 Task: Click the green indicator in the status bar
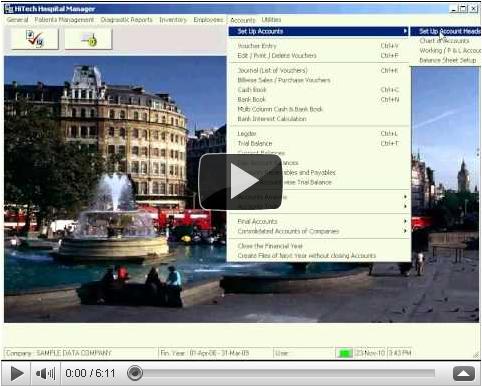point(344,353)
